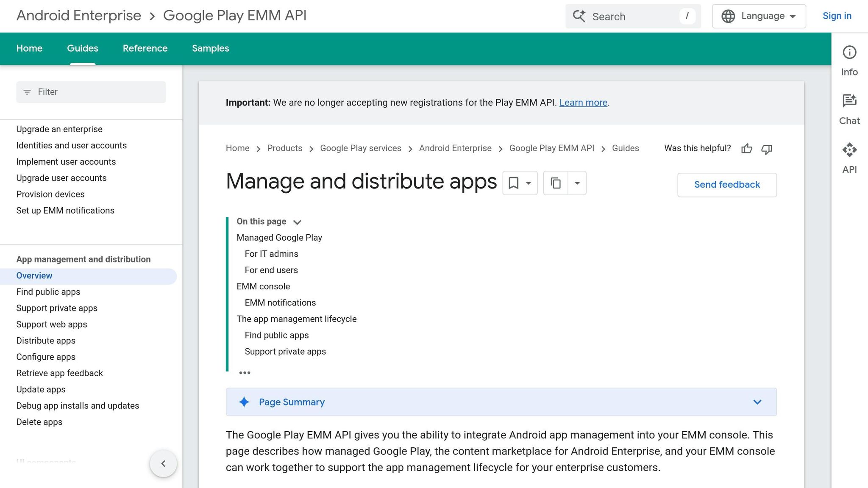Open the Language dropdown
This screenshot has width=868, height=488.
(x=759, y=16)
